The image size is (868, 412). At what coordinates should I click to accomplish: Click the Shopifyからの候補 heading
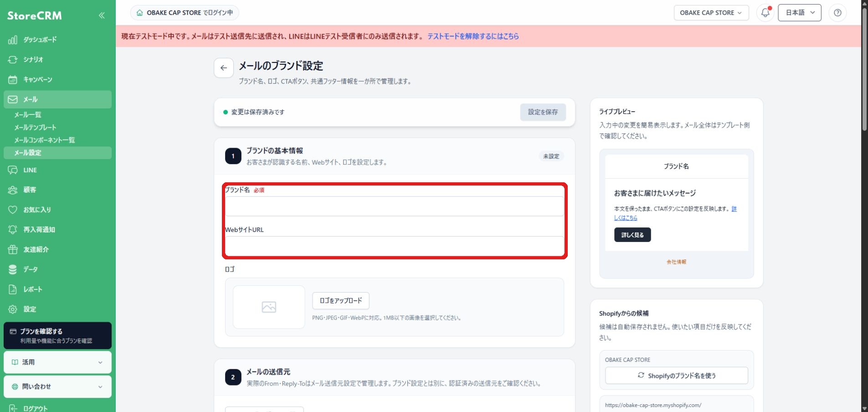(624, 314)
